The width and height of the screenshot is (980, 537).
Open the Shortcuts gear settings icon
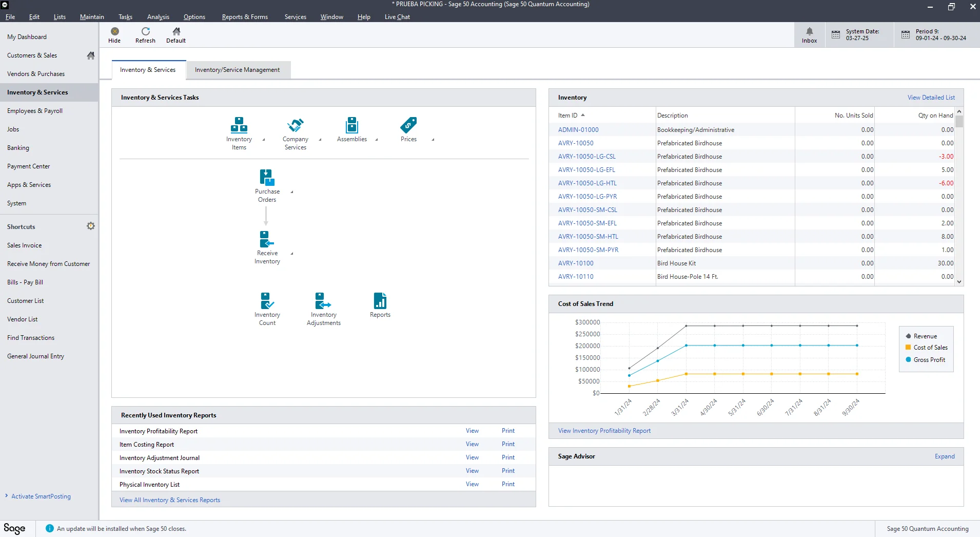[x=91, y=226]
